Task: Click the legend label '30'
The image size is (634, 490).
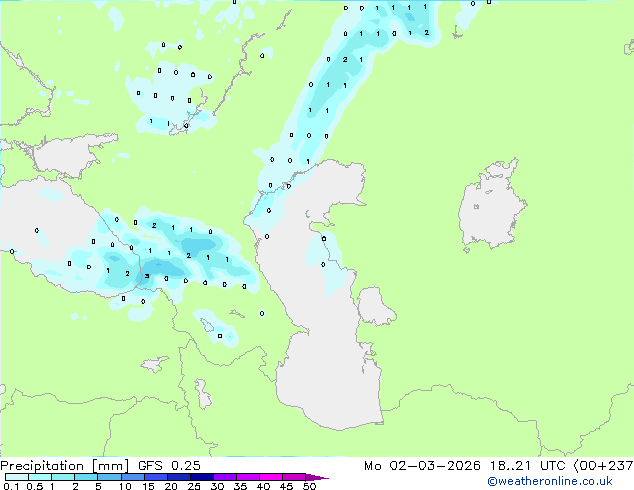Action: pyautogui.click(x=217, y=486)
